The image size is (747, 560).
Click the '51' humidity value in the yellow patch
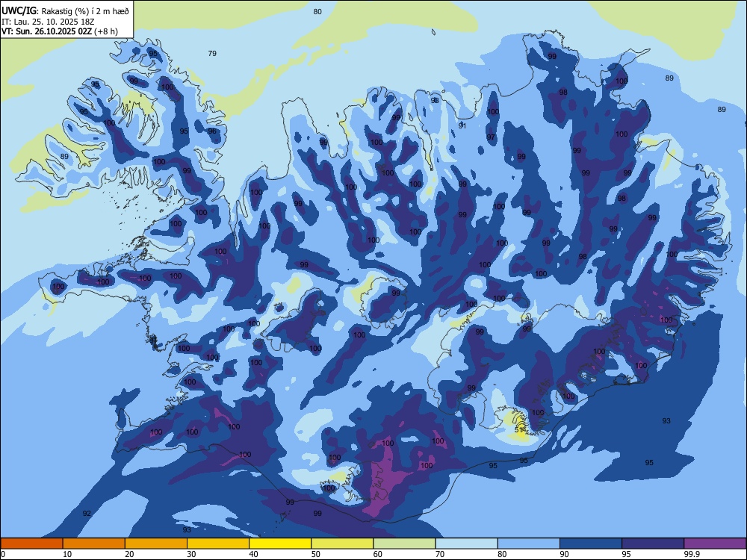point(519,429)
